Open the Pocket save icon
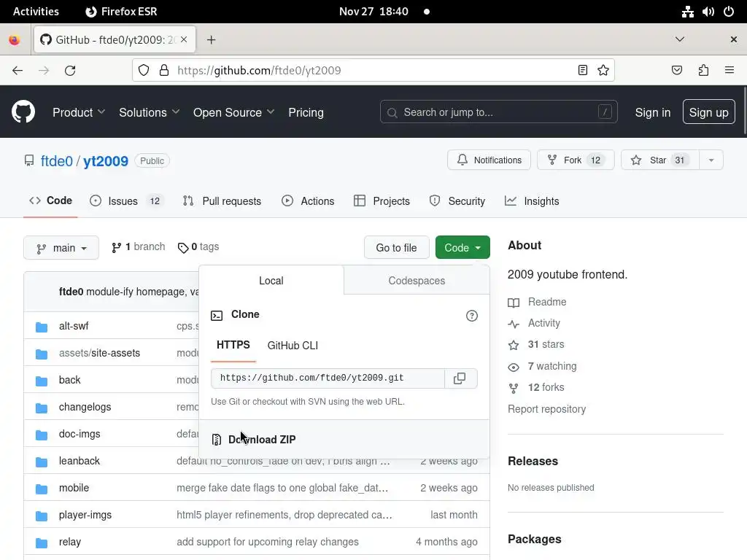Image resolution: width=747 pixels, height=560 pixels. (x=676, y=71)
